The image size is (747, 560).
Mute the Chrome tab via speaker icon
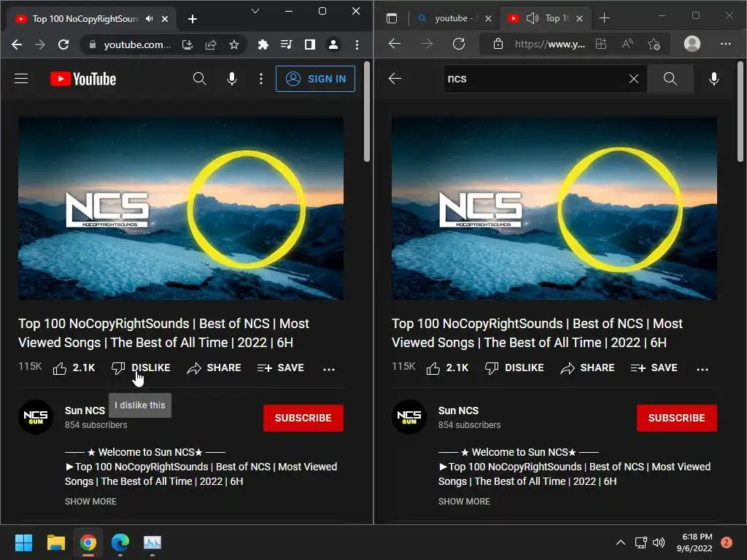pos(150,18)
